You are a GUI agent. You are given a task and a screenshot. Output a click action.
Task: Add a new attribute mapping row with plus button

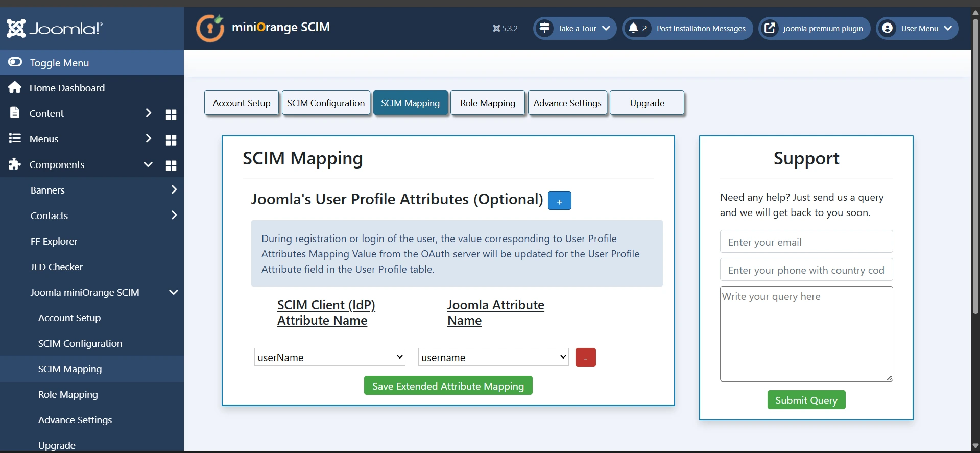559,201
